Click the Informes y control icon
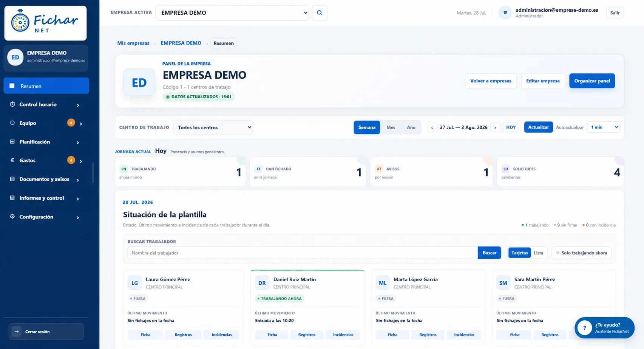This screenshot has width=644, height=349. 12,198
